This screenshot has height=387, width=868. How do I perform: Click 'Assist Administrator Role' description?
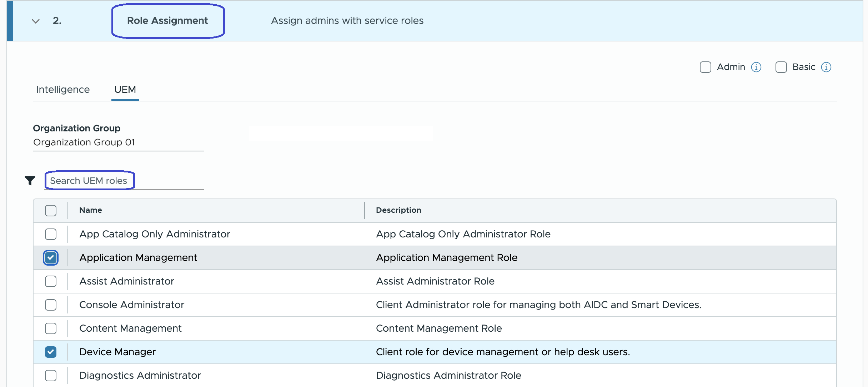tap(435, 281)
